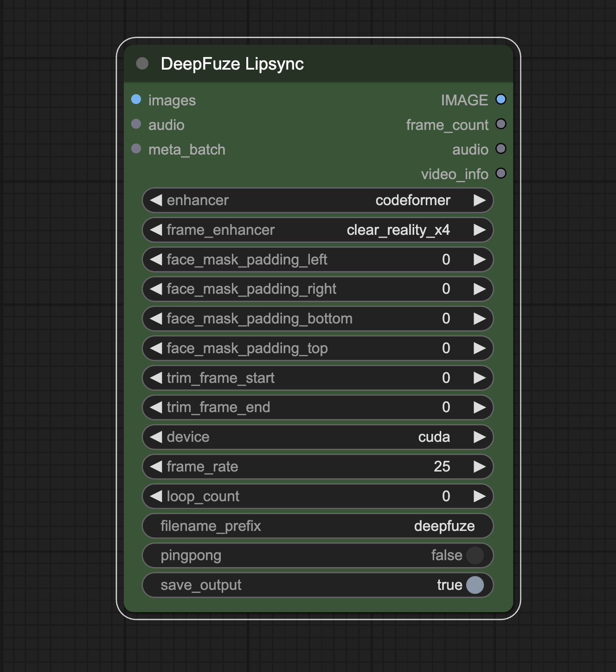Screen dimensions: 616x672
Task: Click the IMAGE output connector dot
Action: tap(501, 99)
